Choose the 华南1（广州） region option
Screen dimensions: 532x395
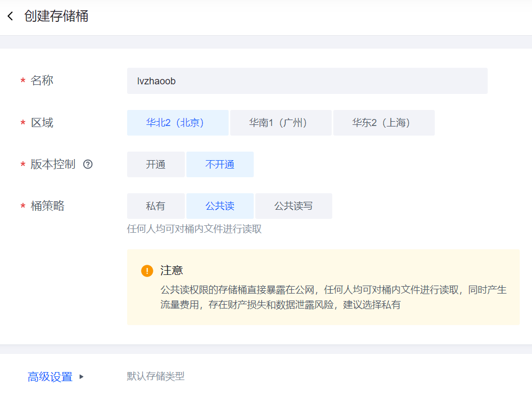pos(280,123)
